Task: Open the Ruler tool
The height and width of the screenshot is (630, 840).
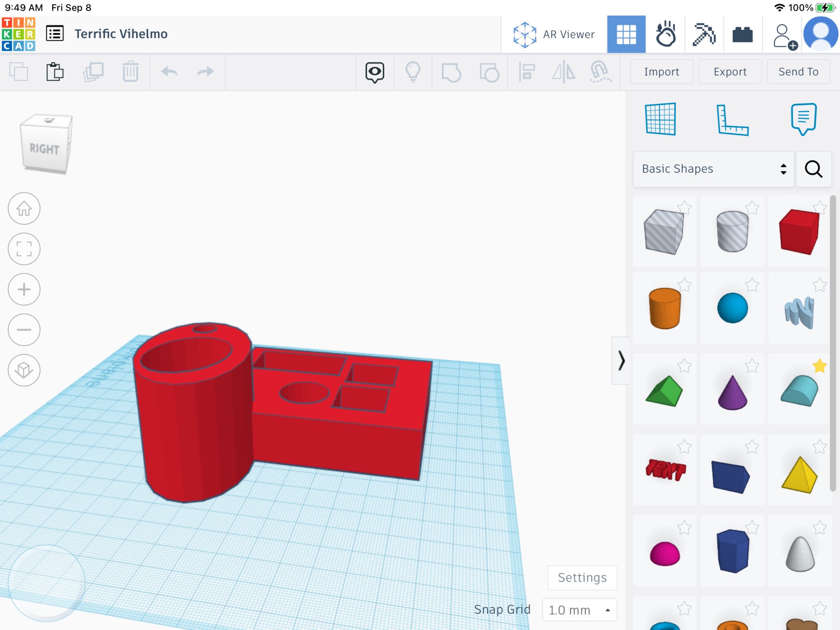Action: click(732, 119)
